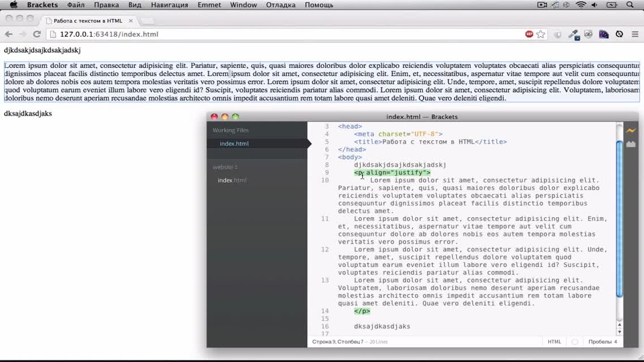The image size is (644, 362).
Task: Bookmark this page with the star icon
Action: coord(540,35)
